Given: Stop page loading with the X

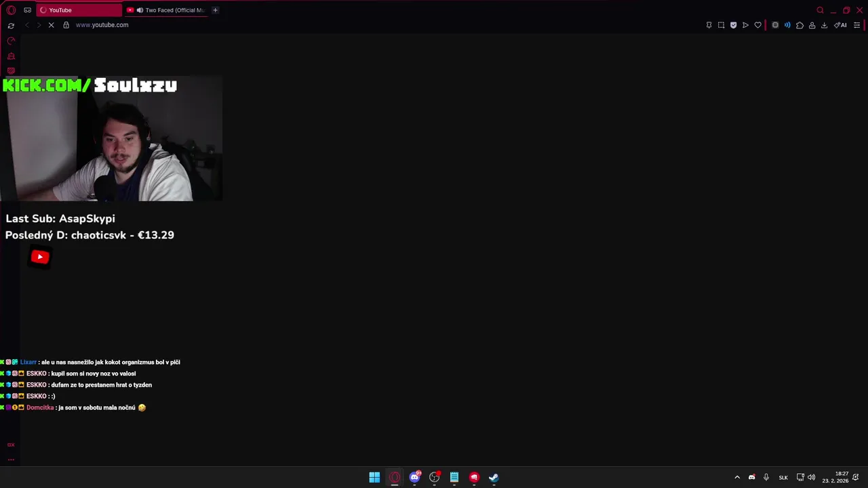Looking at the screenshot, I should pos(51,25).
